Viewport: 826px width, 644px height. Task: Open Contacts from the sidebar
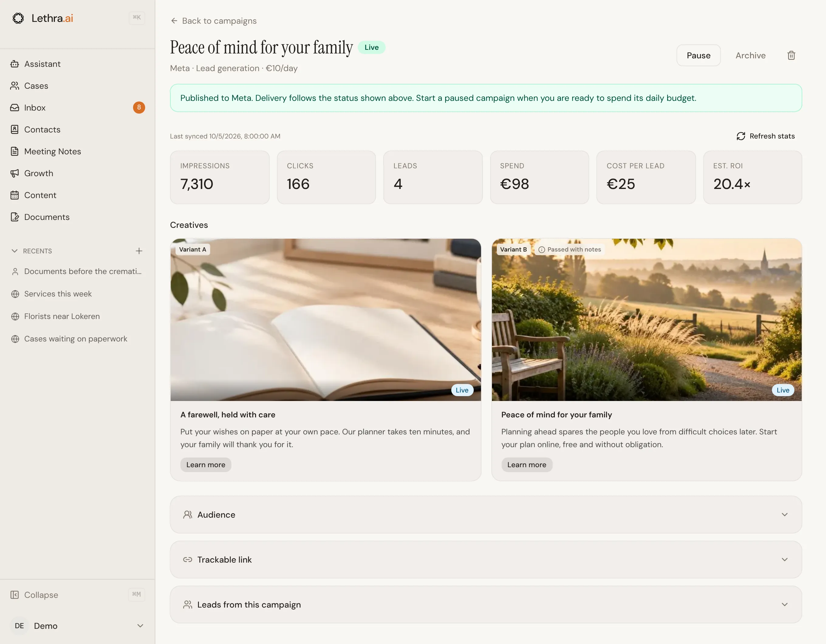tap(77, 129)
